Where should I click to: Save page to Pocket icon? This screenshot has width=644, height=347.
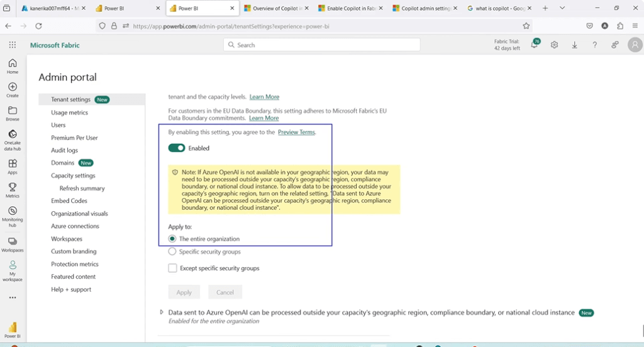(x=589, y=26)
